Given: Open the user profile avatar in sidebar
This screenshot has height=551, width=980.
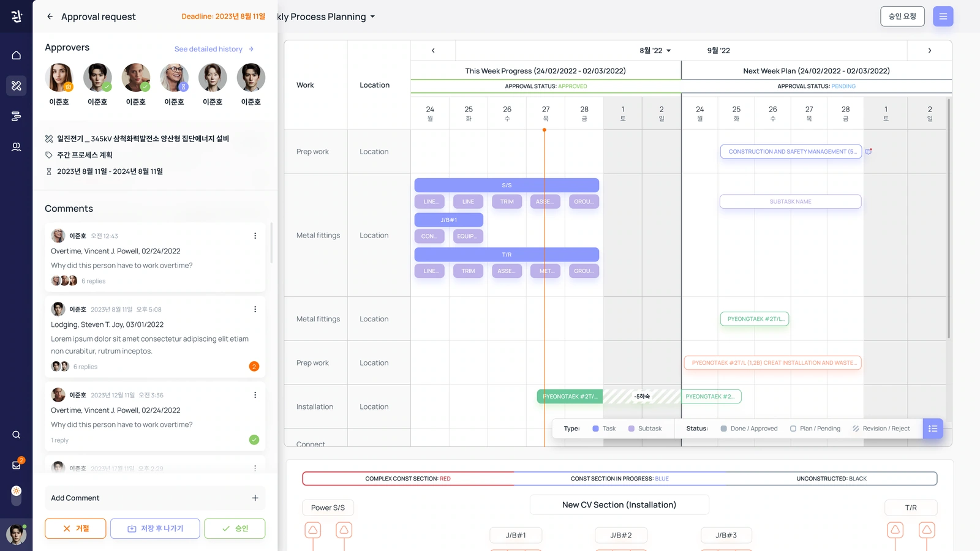Looking at the screenshot, I should coord(17,534).
